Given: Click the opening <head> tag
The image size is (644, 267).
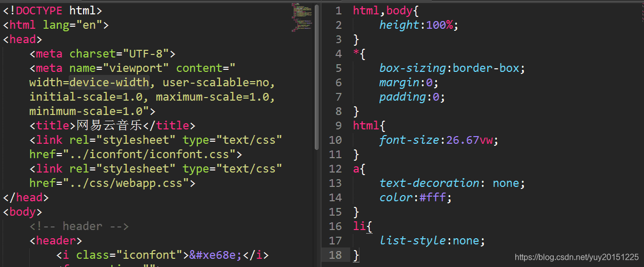Looking at the screenshot, I should 23,39.
